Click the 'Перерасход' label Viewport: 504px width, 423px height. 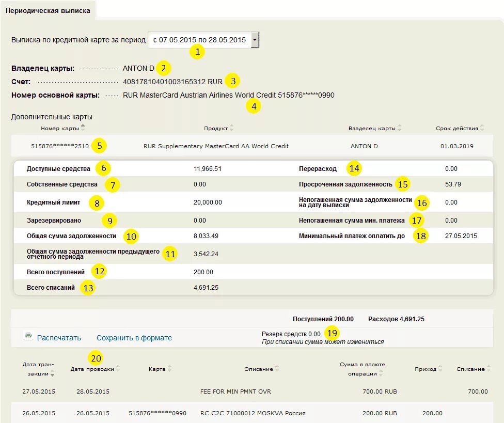tap(318, 169)
